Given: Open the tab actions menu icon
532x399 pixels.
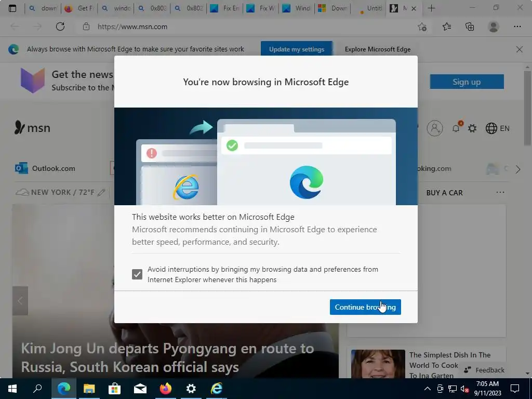Looking at the screenshot, I should [x=12, y=8].
